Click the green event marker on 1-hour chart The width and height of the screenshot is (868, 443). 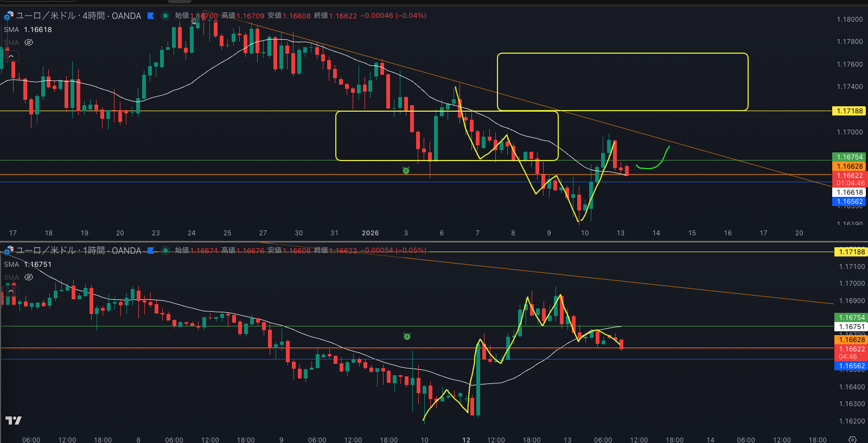407,337
